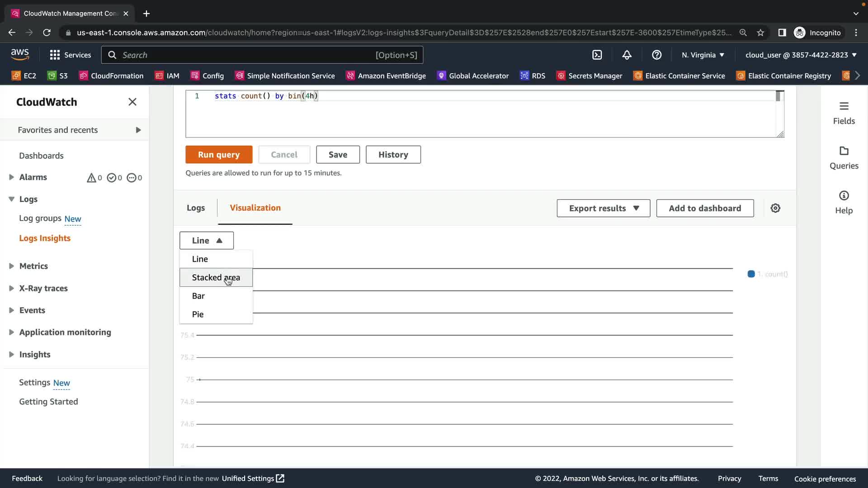Select Stacked area chart type
This screenshot has height=488, width=868.
[x=216, y=277]
